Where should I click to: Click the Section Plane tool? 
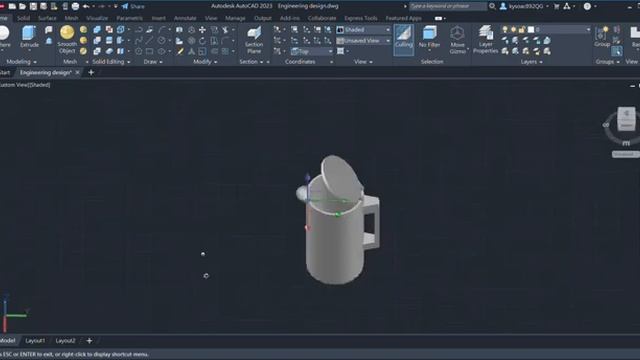[x=254, y=40]
